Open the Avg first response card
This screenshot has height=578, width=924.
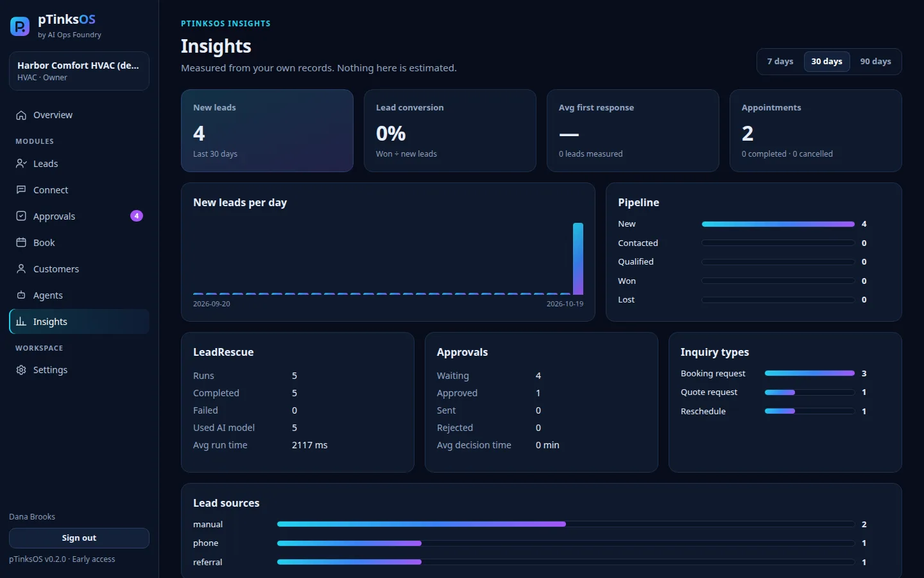click(633, 130)
